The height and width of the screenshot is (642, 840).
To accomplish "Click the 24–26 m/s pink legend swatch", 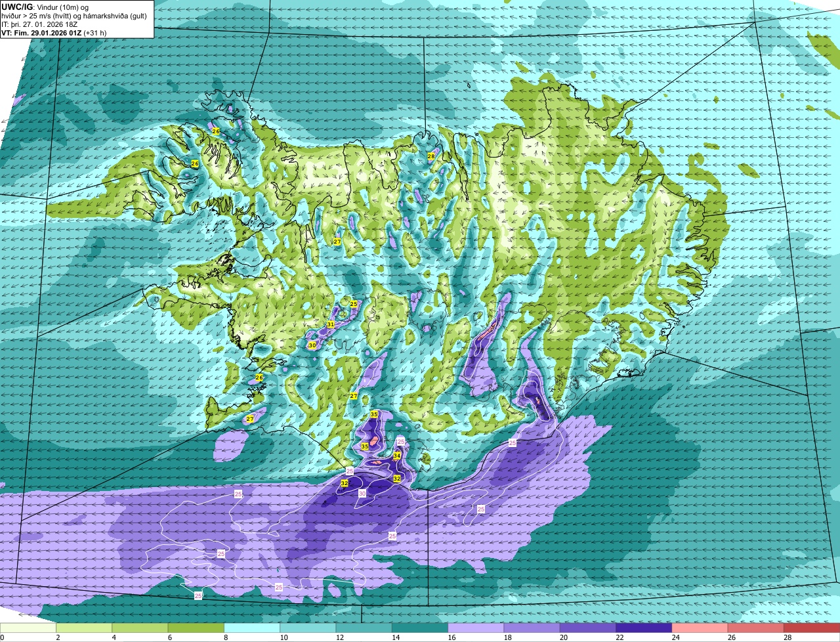I will coord(700,628).
